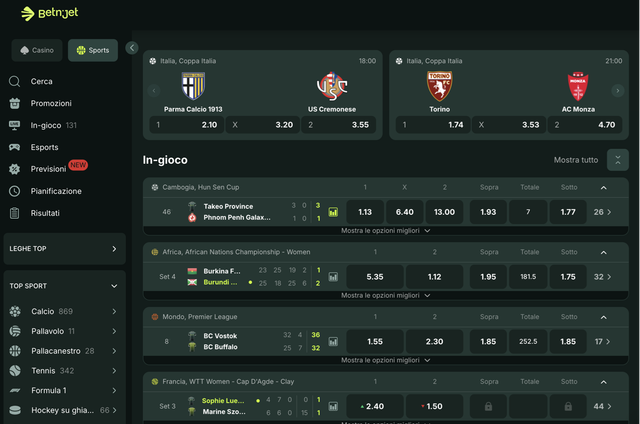The image size is (640, 424).
Task: Open the Cerca search icon
Action: click(x=14, y=82)
